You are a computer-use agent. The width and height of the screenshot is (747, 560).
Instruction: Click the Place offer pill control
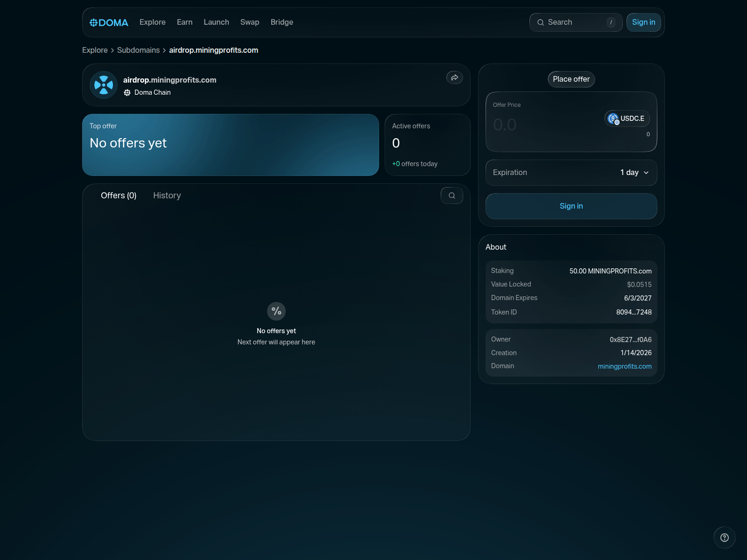571,79
